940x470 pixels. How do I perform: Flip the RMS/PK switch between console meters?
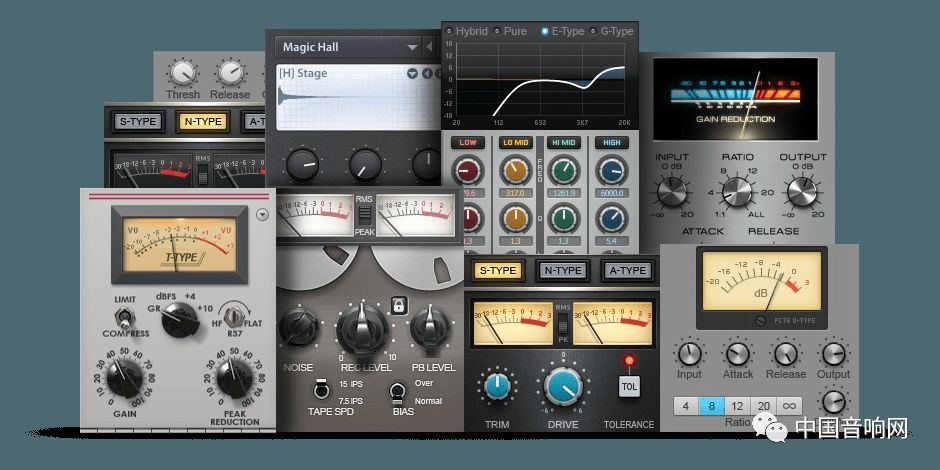click(x=562, y=325)
